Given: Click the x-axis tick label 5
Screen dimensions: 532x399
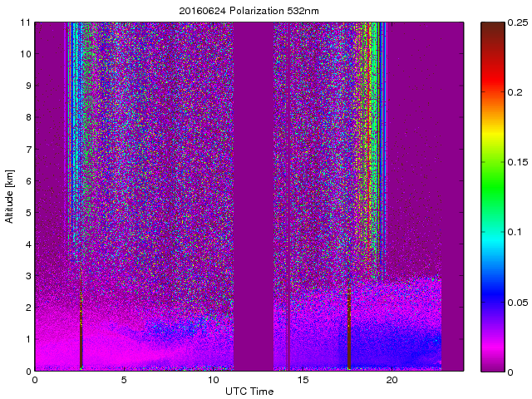Looking at the screenshot, I should [x=124, y=380].
